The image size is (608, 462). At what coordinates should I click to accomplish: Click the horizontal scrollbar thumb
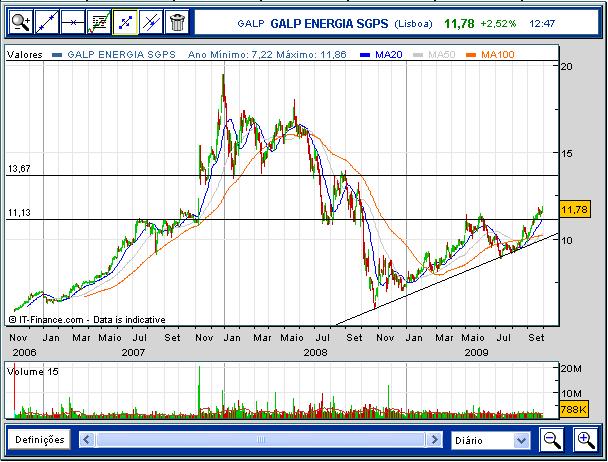261,440
